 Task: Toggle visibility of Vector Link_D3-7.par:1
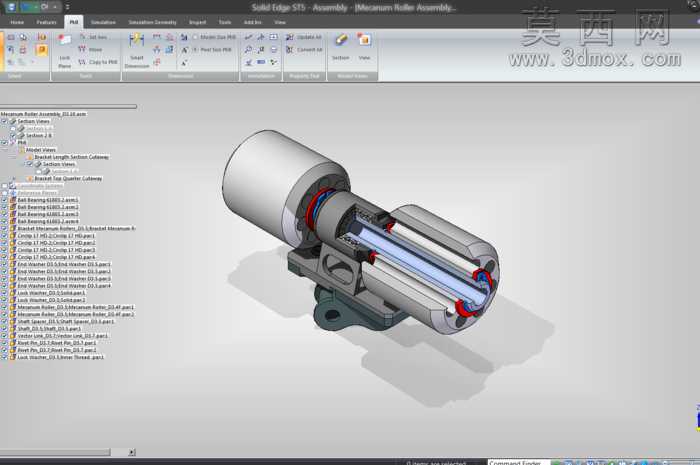4,336
